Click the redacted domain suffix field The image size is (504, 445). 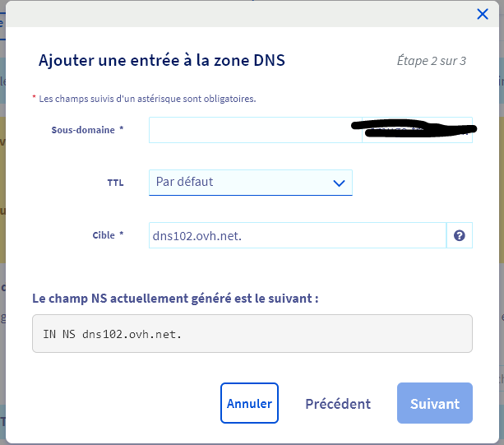pos(417,130)
